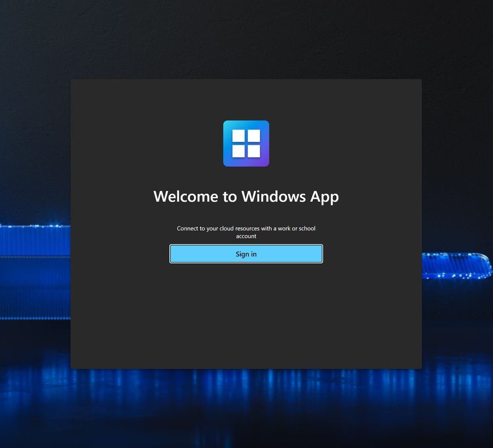Click the words "cloud resources" in the description
Viewport: 493px width, 448px height.
coord(239,228)
